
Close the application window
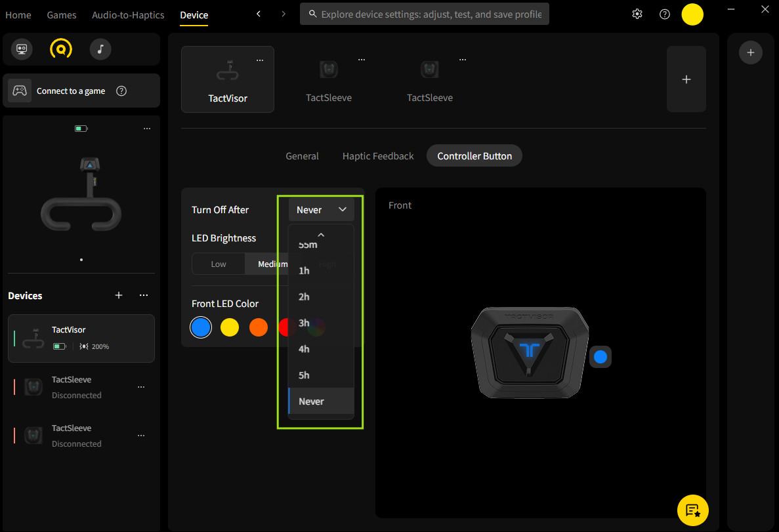pos(765,9)
